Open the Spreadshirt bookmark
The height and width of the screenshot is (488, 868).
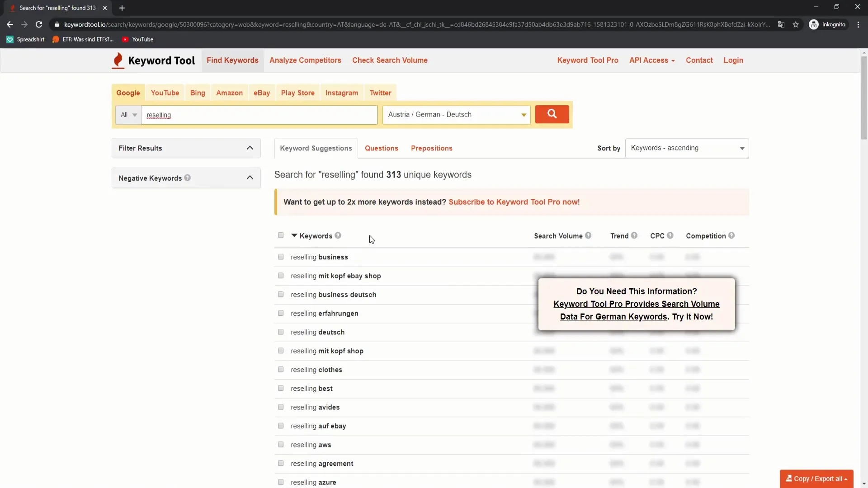pos(26,39)
